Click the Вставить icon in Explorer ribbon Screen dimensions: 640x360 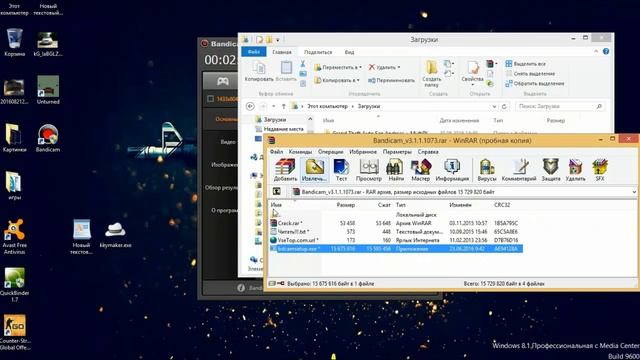coord(286,71)
